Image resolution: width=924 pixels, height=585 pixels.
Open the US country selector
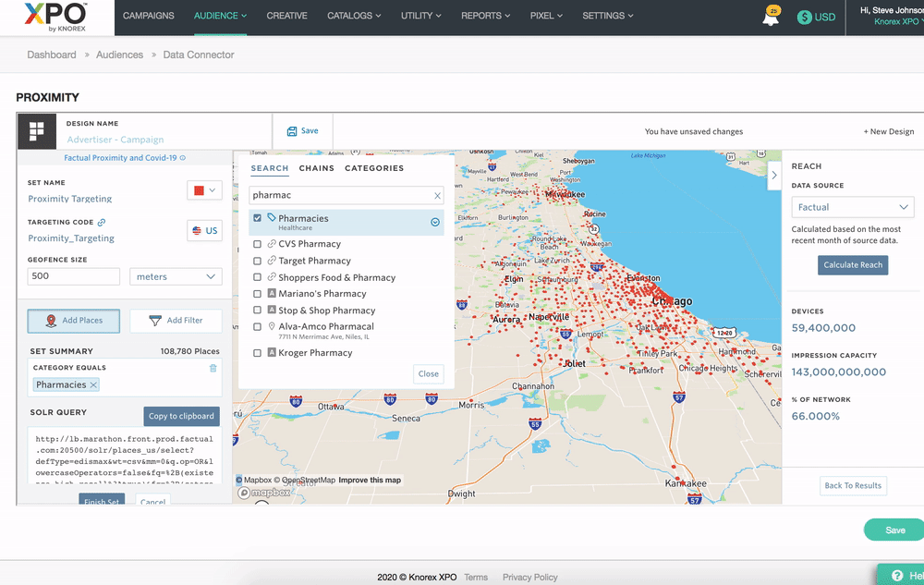coord(204,230)
